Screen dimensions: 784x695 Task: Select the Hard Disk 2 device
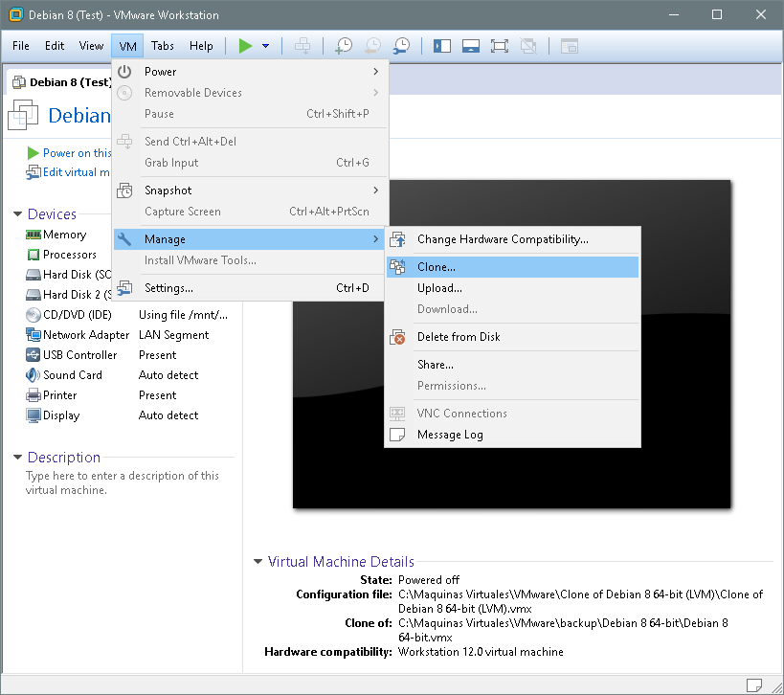(68, 295)
